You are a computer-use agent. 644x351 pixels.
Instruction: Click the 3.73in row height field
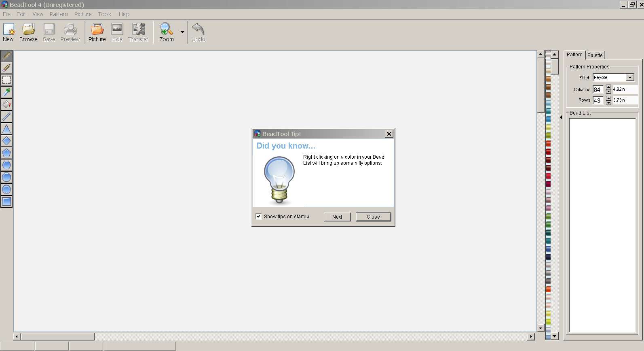[x=625, y=100]
